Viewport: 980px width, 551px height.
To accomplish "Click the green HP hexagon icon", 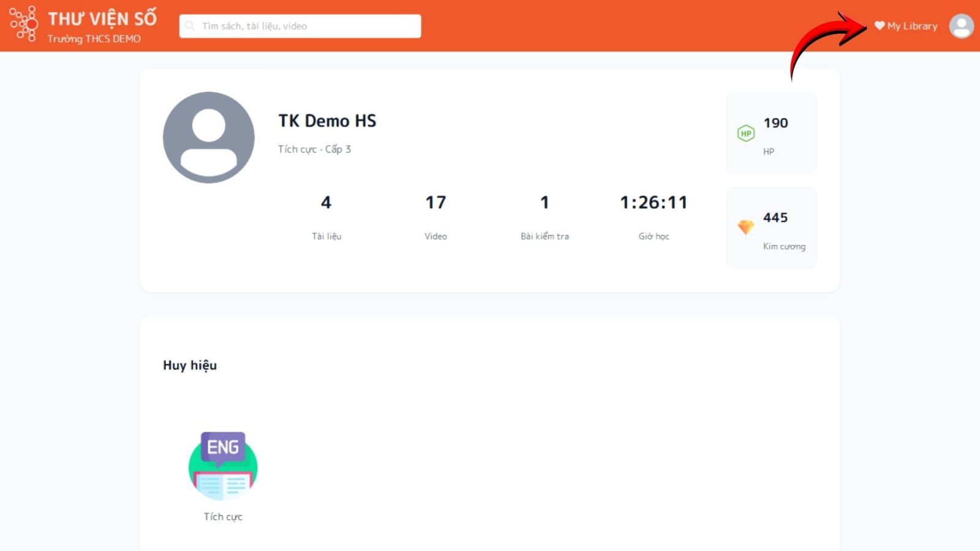I will [745, 133].
